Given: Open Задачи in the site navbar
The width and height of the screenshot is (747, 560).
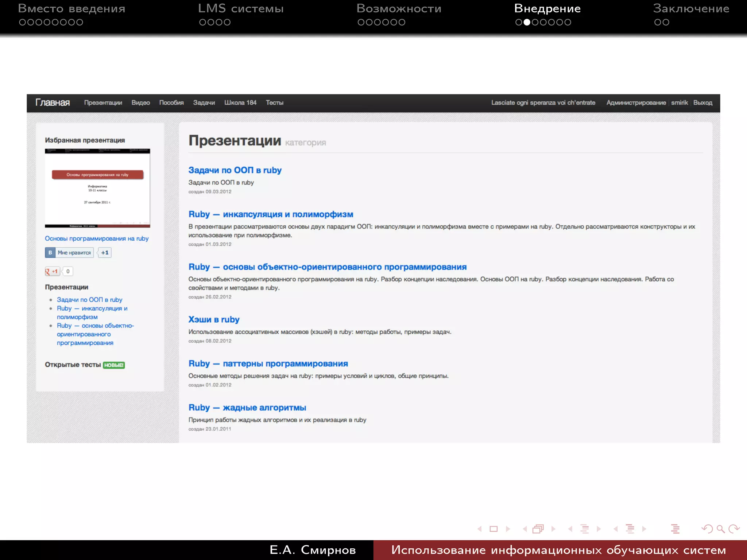Looking at the screenshot, I should pos(204,103).
